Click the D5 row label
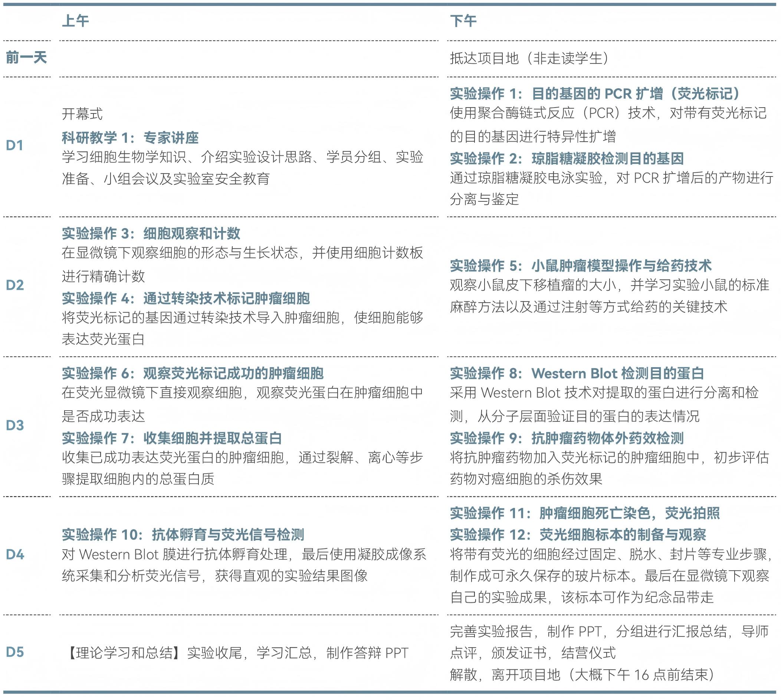781x700 pixels. [14, 652]
